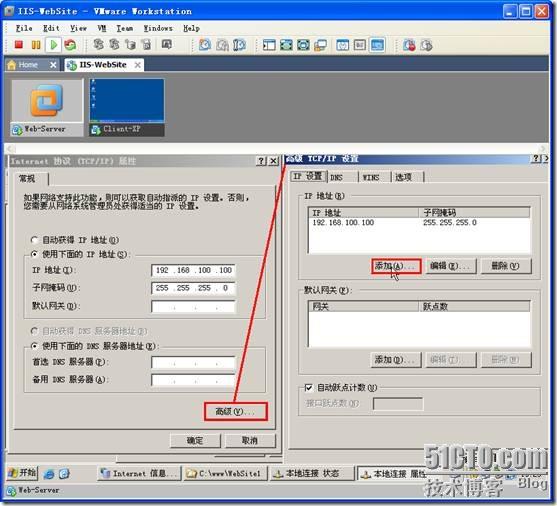557x506 pixels.
Task: Open the Help menu
Action: [191, 28]
